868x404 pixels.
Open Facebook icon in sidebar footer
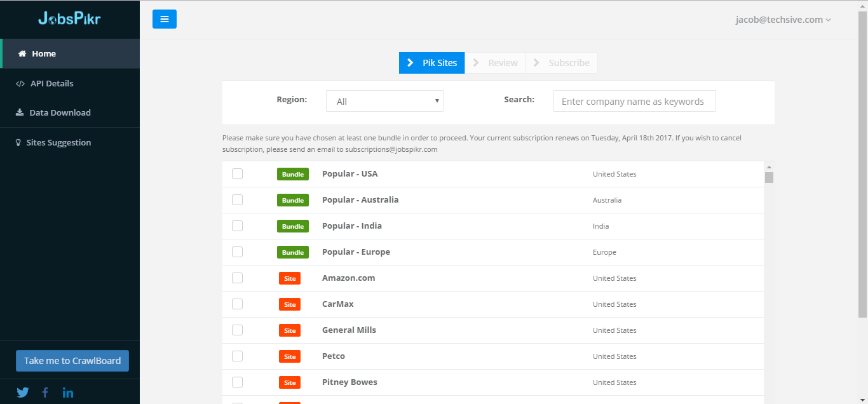[x=45, y=392]
